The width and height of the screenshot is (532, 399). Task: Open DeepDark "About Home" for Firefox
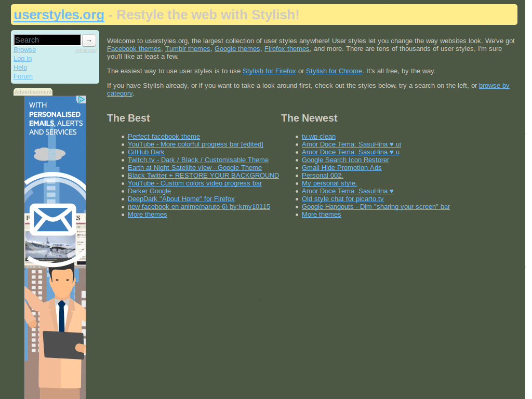(x=181, y=199)
